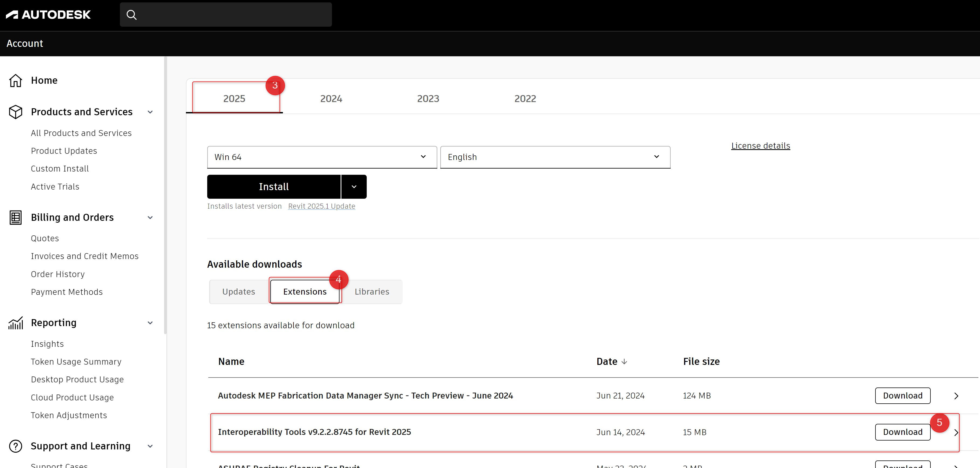Viewport: 980px width, 468px height.
Task: Collapse the Reporting section chevron
Action: [x=150, y=323]
